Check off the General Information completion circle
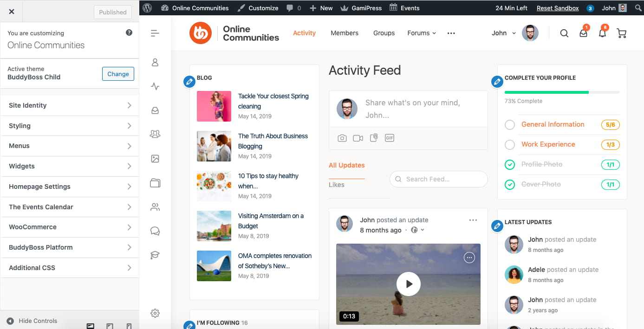644x329 pixels. pos(509,124)
